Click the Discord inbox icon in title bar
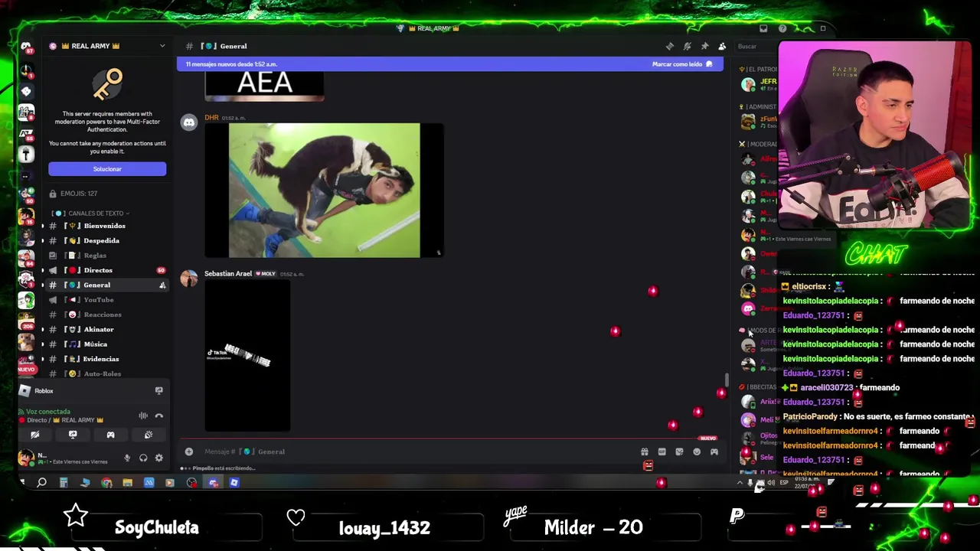Image resolution: width=980 pixels, height=551 pixels. coord(763,28)
